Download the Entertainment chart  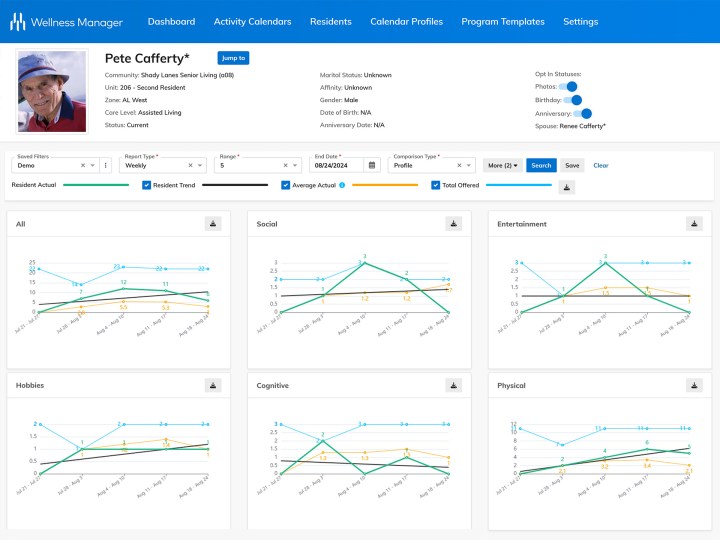pyautogui.click(x=694, y=224)
